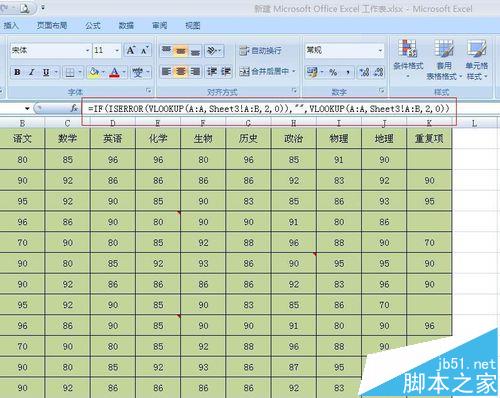Open cell styles (单元格样式)
The width and height of the screenshot is (500, 398).
pos(477,59)
